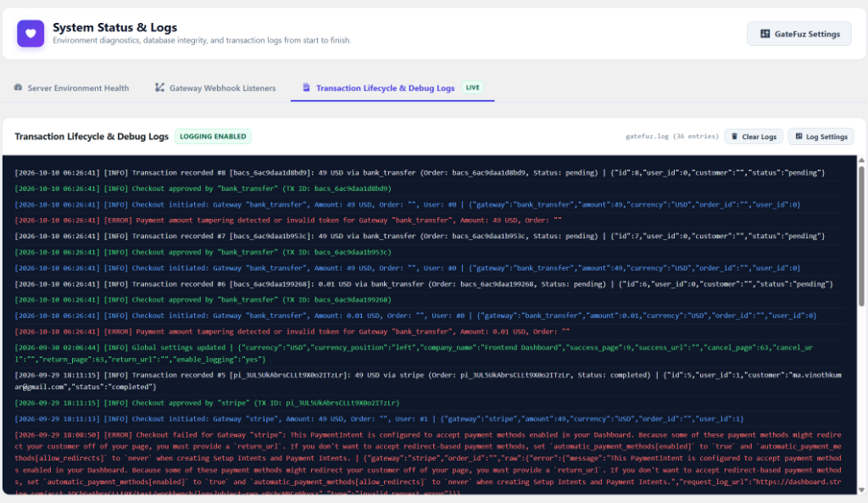Click the purple heart app logo
Screen dimensions: 868x503
coord(31,34)
